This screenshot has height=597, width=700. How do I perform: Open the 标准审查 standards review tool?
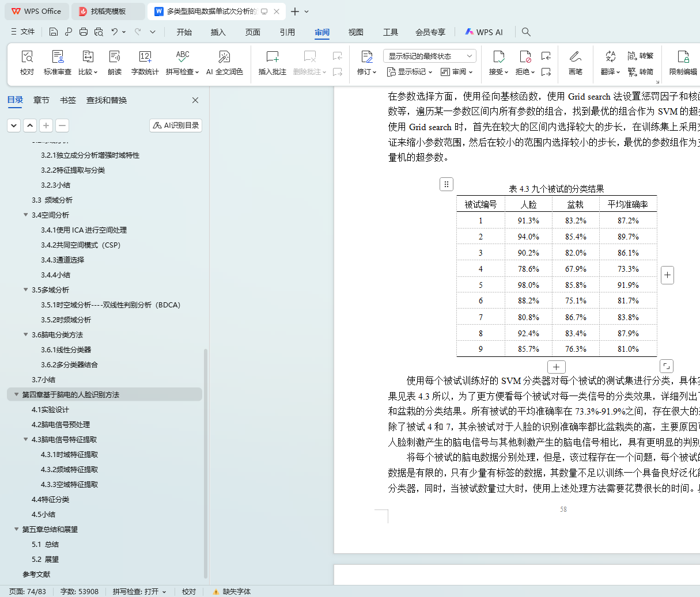point(58,63)
